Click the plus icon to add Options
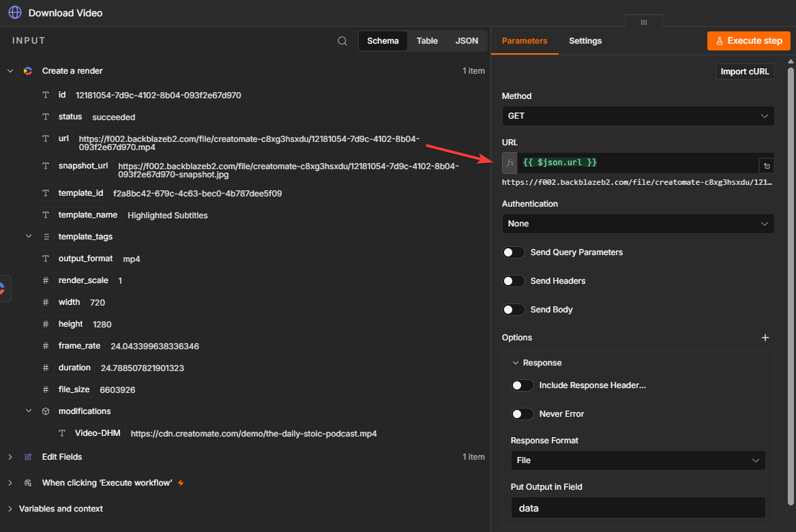This screenshot has width=796, height=532. coord(765,338)
